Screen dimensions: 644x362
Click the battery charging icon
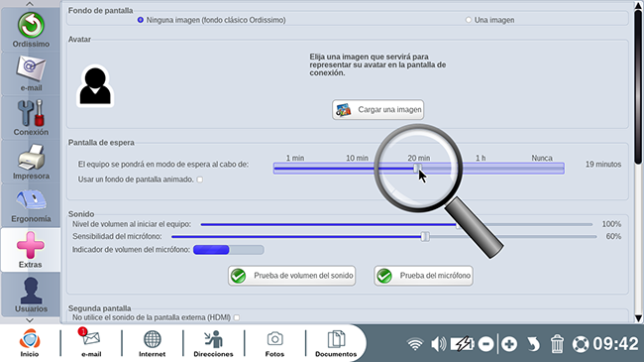[463, 344]
